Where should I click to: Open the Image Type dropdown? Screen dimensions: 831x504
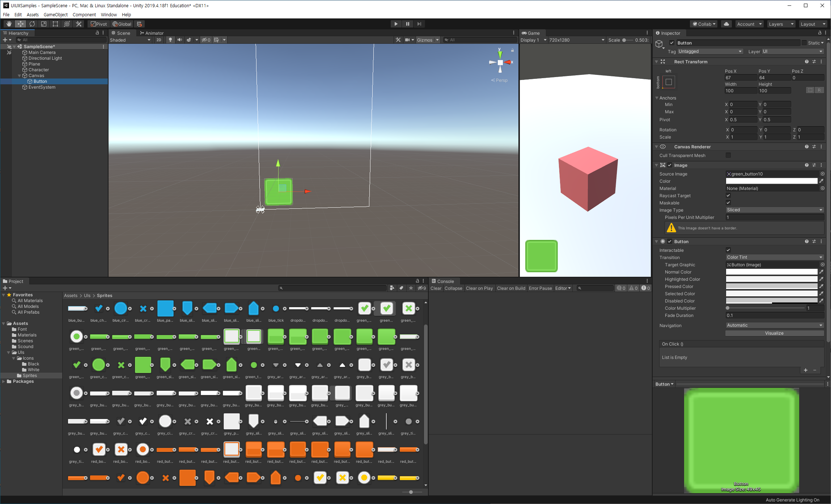coord(774,210)
